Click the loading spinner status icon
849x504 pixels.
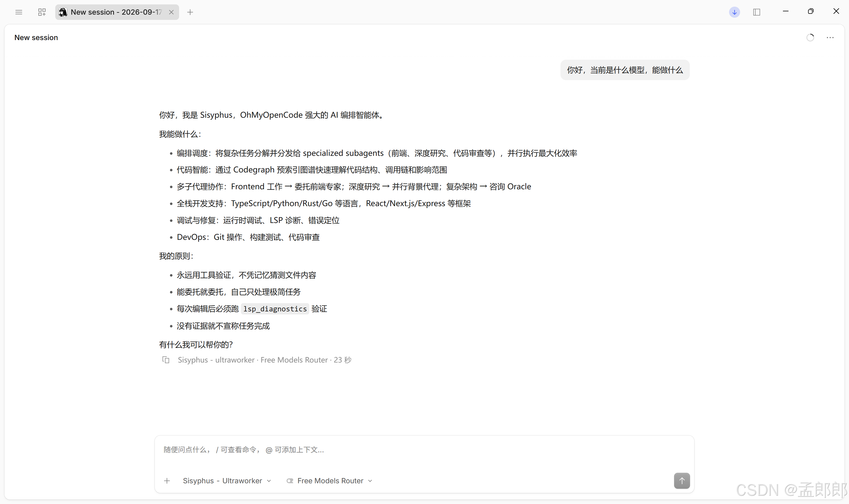(x=810, y=38)
